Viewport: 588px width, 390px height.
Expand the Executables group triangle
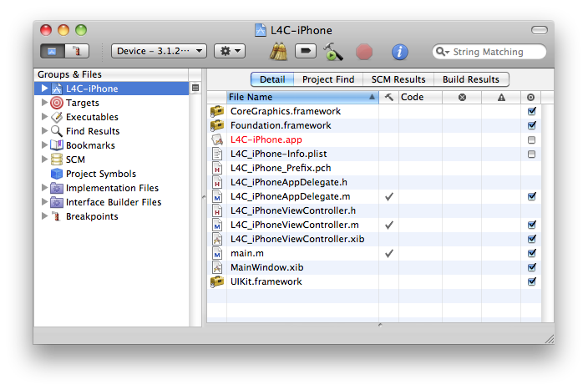pyautogui.click(x=44, y=117)
